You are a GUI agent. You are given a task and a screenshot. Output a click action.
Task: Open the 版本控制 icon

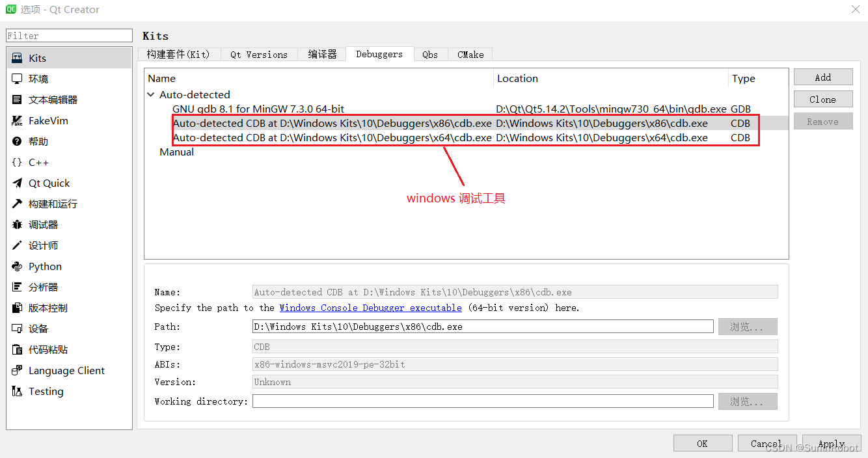(17, 308)
